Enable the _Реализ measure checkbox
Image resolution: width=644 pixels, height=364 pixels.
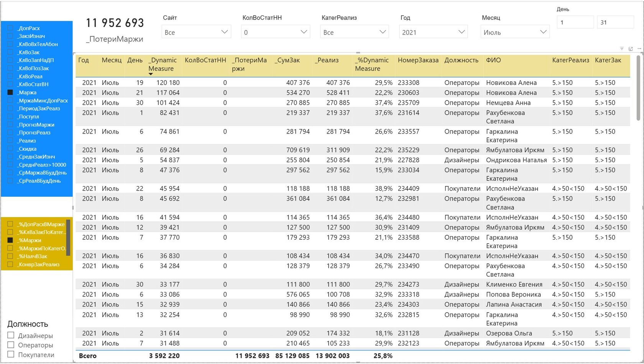(x=10, y=141)
